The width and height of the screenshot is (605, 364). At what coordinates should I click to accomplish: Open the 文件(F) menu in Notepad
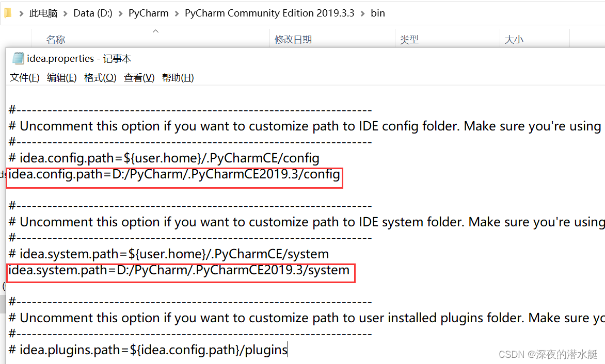pos(24,77)
